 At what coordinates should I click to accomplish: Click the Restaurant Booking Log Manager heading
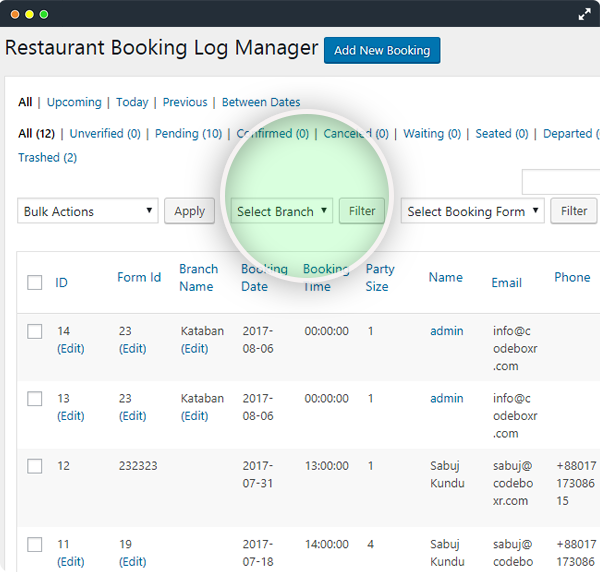pos(161,48)
